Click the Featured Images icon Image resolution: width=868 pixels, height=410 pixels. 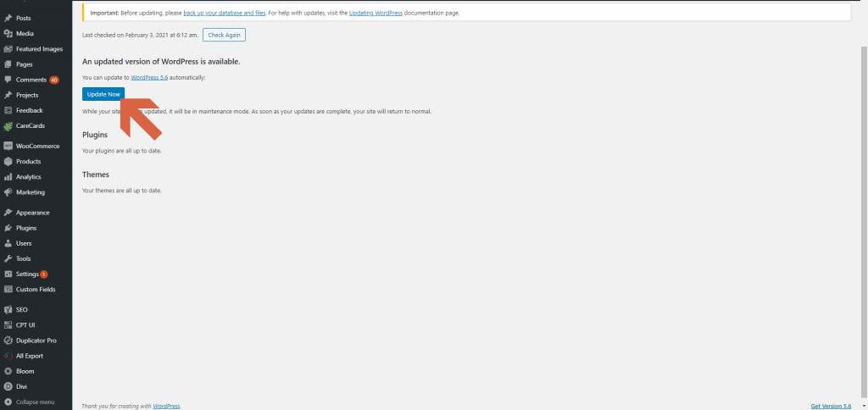click(x=8, y=48)
